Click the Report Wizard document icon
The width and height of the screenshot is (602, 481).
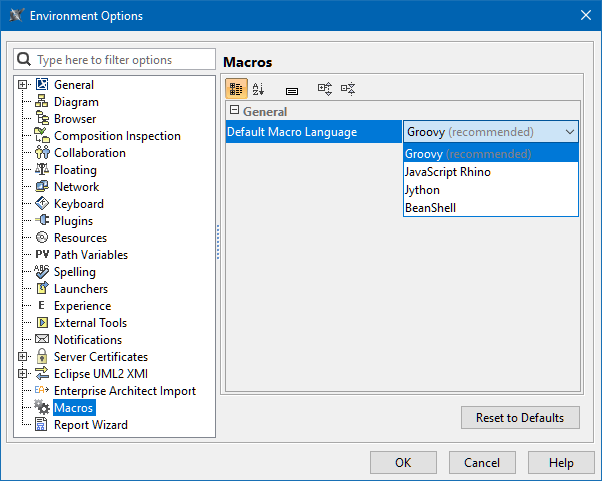[x=42, y=424]
